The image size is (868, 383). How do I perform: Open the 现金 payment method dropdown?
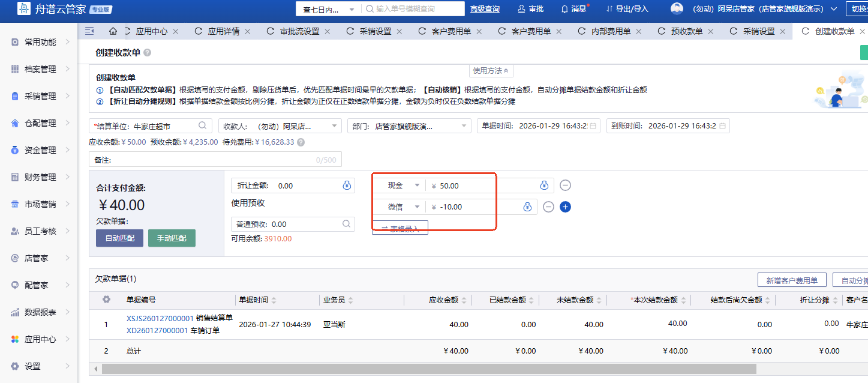417,185
